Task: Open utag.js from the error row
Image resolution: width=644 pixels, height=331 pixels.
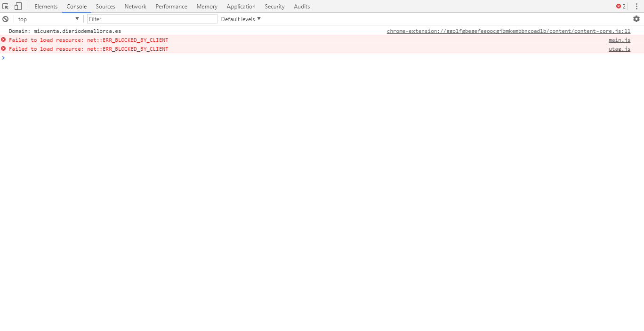Action: (x=619, y=49)
